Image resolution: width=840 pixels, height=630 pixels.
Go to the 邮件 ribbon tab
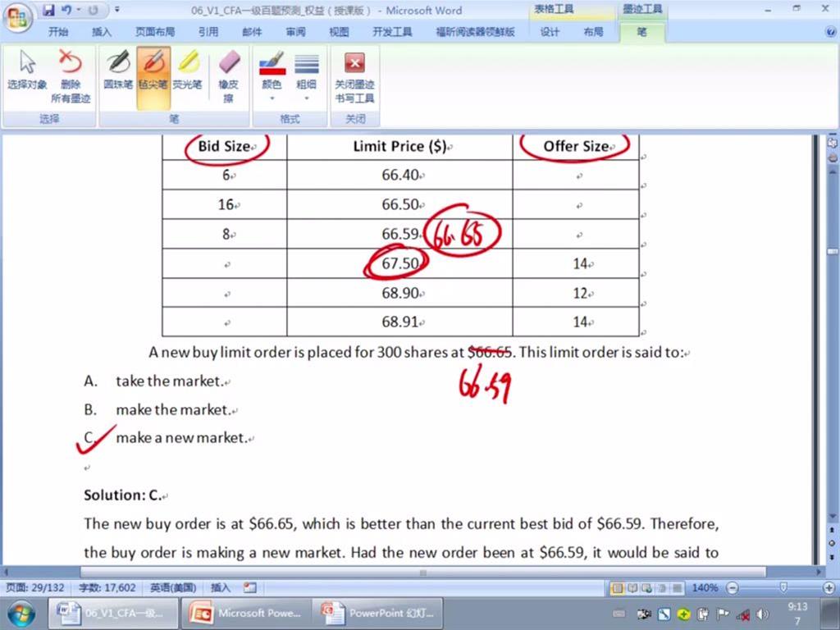pyautogui.click(x=252, y=32)
